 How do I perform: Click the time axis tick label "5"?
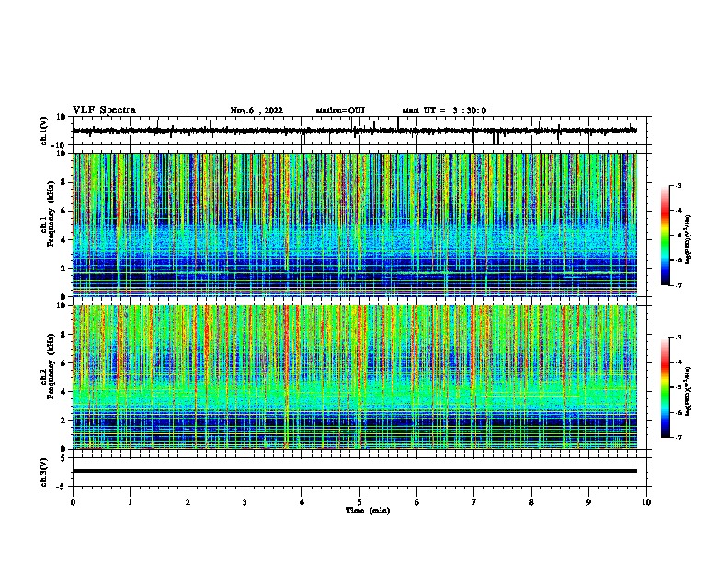click(359, 502)
